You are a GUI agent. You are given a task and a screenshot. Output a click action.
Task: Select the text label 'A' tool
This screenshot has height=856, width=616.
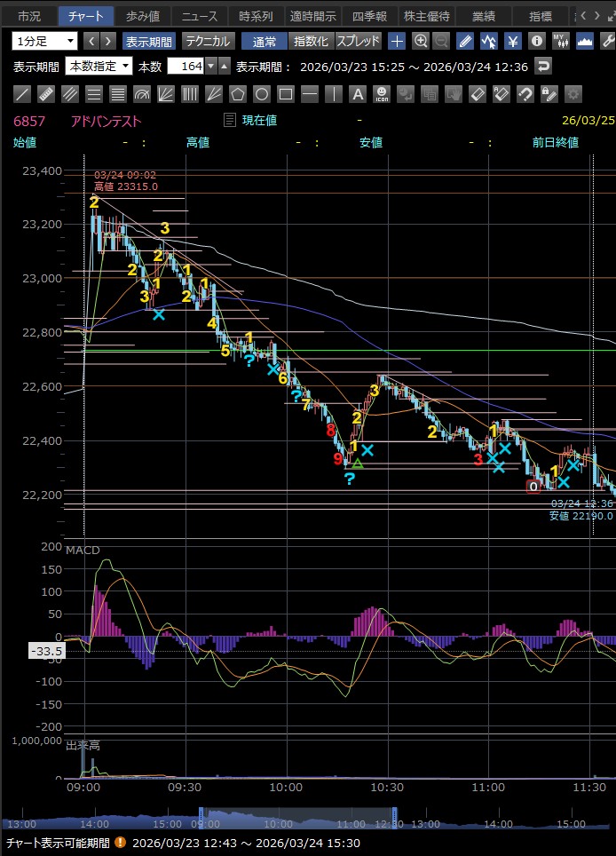358,94
